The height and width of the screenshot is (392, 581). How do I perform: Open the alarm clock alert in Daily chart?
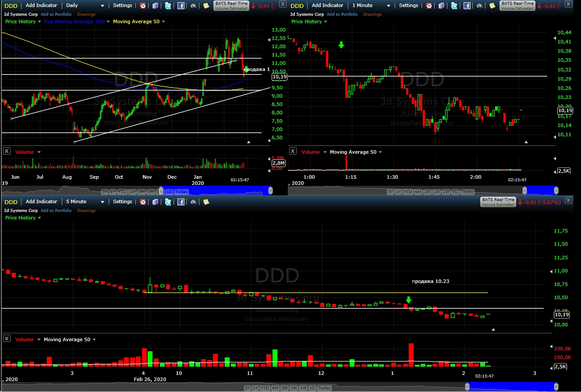click(143, 6)
